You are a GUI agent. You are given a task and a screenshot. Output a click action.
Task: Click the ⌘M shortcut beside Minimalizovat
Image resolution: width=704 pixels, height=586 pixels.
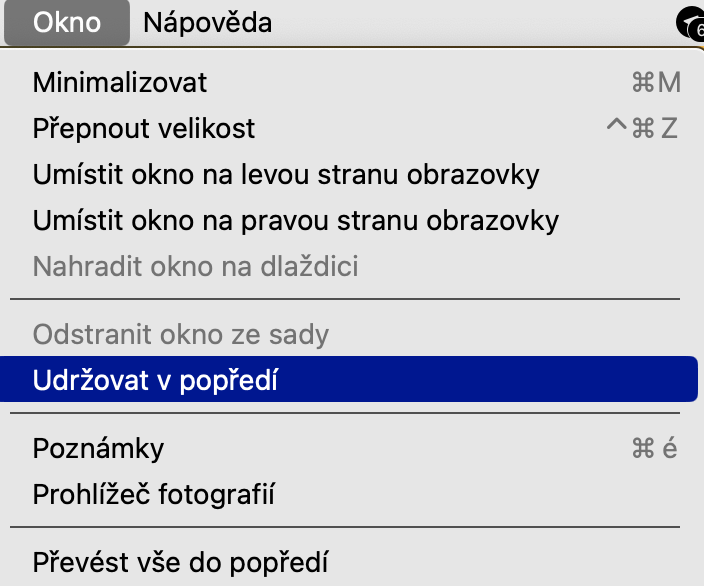coord(656,82)
